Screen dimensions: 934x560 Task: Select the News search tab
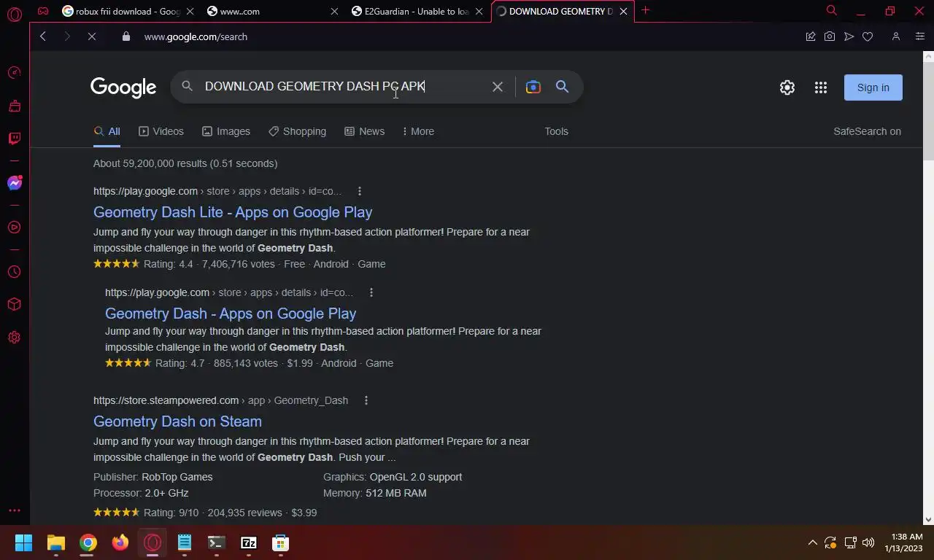(364, 131)
